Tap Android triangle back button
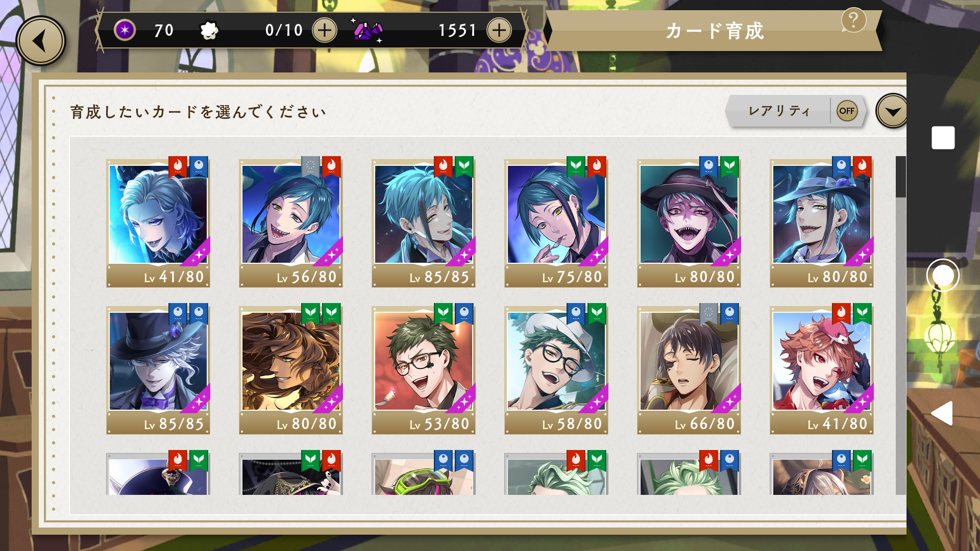The image size is (980, 551). pos(942,413)
